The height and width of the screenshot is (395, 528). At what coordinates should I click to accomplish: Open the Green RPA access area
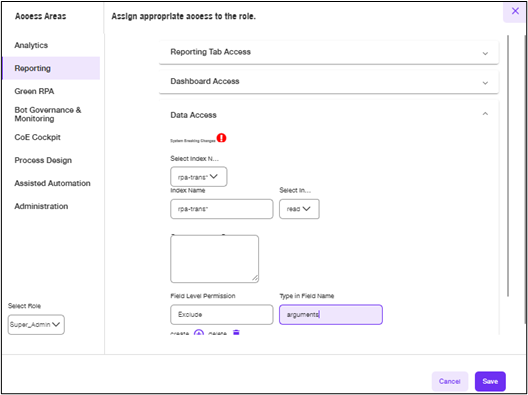tap(34, 91)
